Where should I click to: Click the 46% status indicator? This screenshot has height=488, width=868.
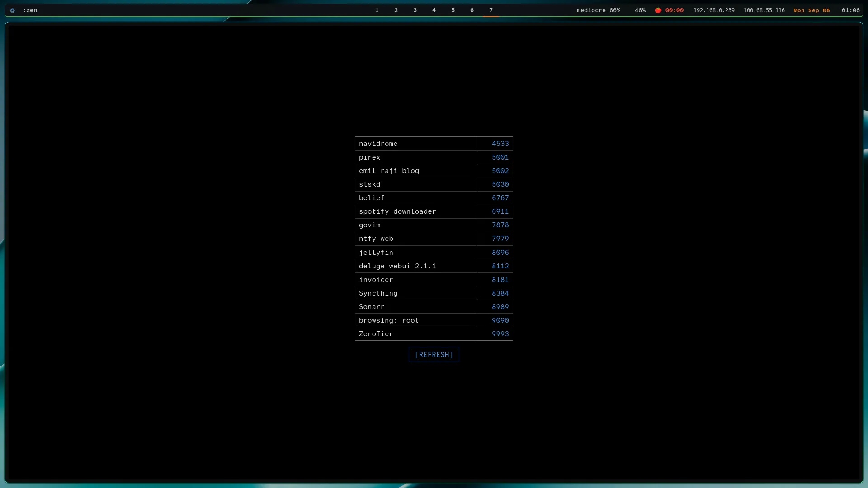click(x=640, y=10)
